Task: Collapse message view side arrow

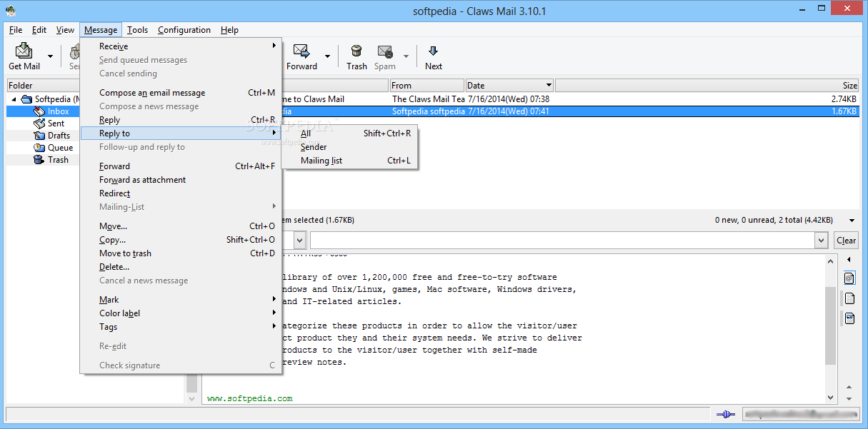Action: pos(849,260)
